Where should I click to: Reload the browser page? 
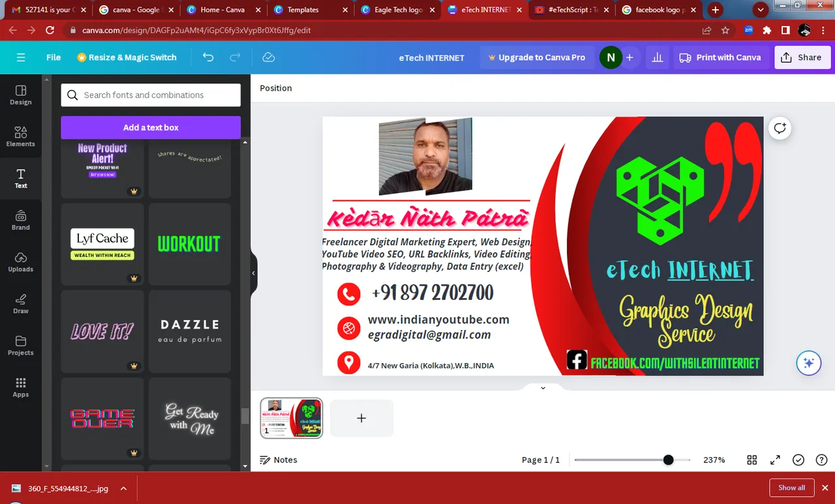point(50,30)
